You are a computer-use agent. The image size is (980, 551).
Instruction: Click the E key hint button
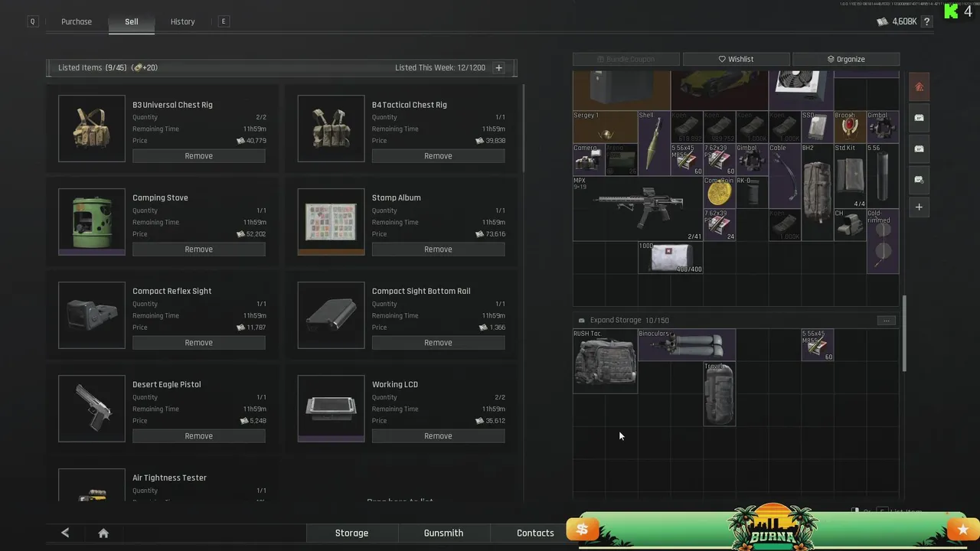224,21
